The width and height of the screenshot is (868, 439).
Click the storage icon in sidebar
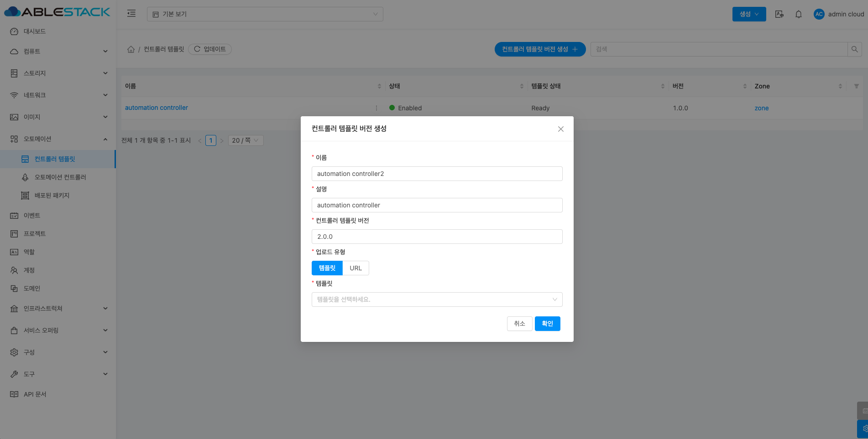tap(14, 73)
